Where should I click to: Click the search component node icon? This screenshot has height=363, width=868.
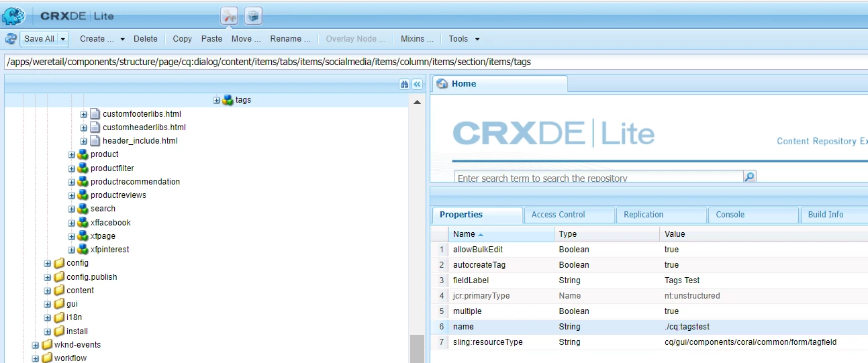[83, 209]
